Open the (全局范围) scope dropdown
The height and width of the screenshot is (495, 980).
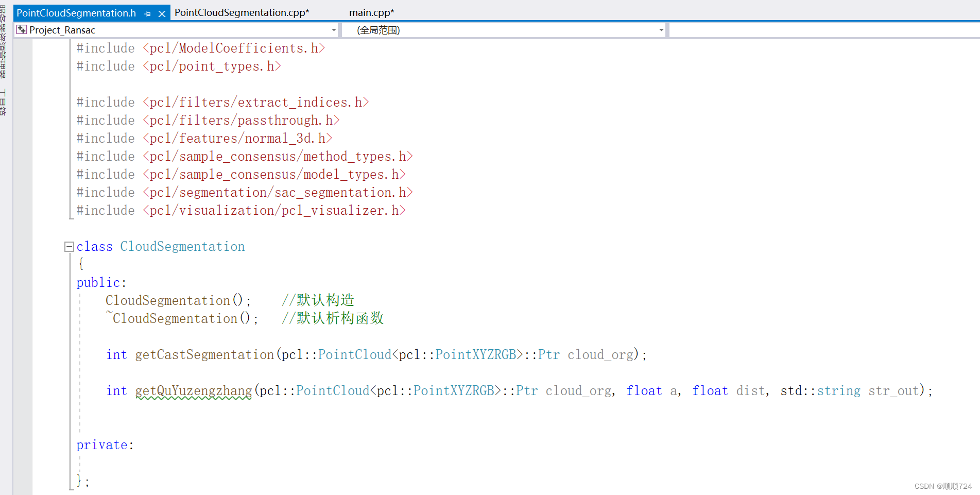(661, 29)
